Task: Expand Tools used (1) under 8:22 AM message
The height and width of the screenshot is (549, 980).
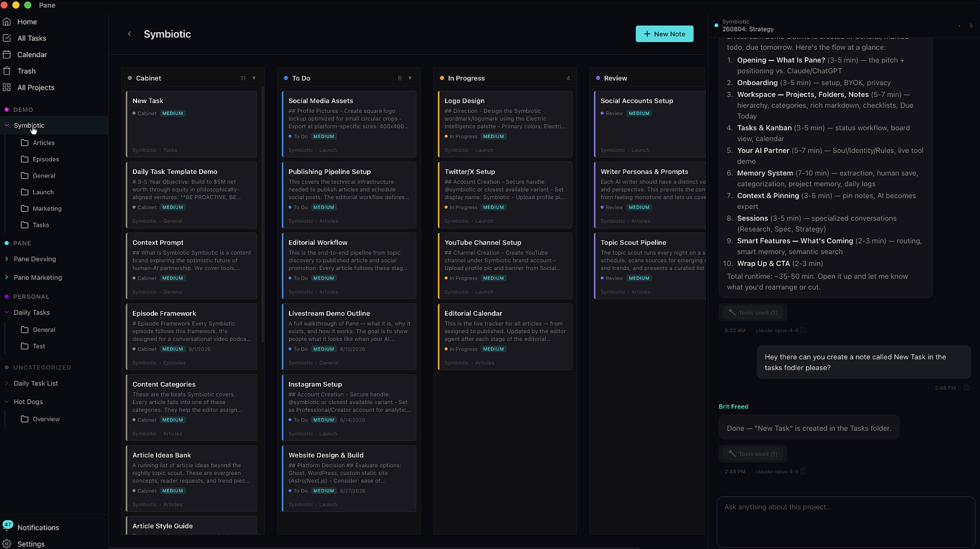Action: point(753,313)
